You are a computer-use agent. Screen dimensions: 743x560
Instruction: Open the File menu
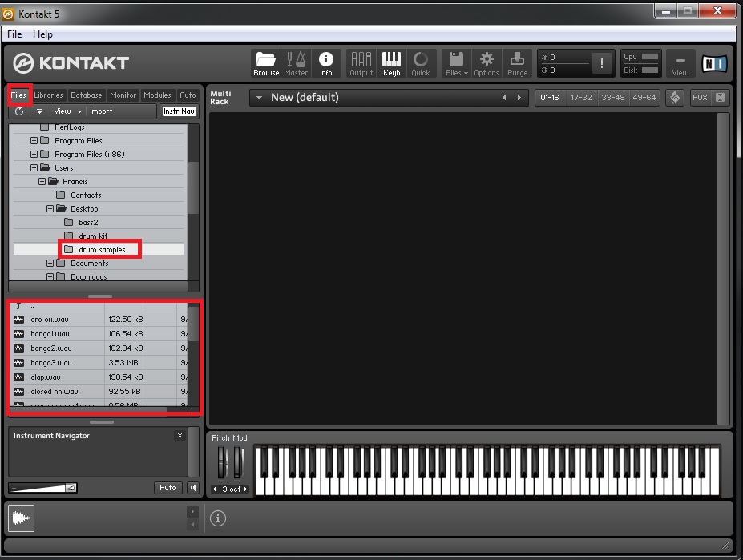pyautogui.click(x=13, y=34)
